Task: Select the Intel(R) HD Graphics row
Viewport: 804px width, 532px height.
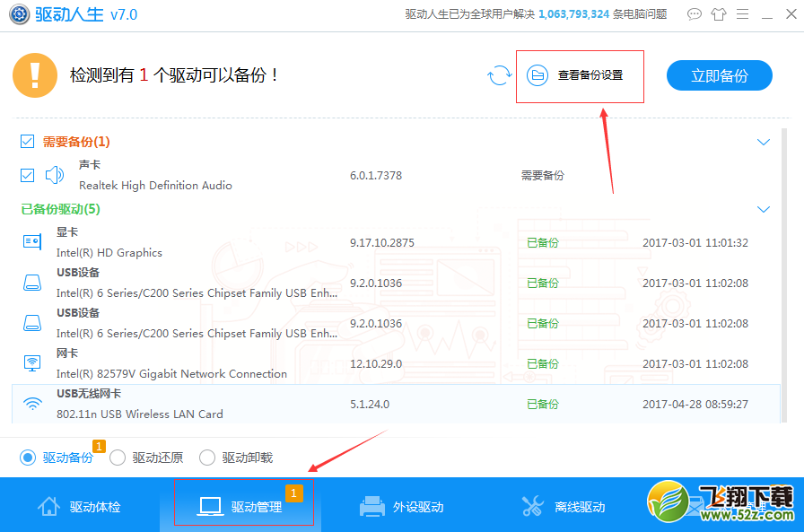Action: point(396,242)
